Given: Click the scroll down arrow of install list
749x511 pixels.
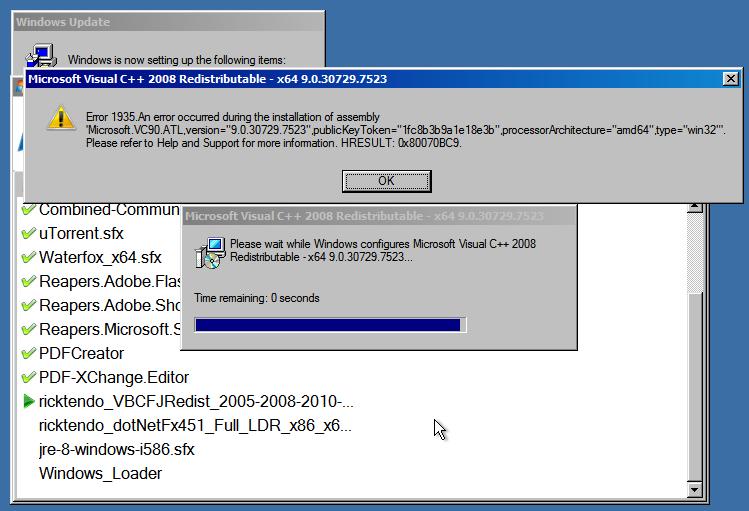Looking at the screenshot, I should (x=694, y=490).
